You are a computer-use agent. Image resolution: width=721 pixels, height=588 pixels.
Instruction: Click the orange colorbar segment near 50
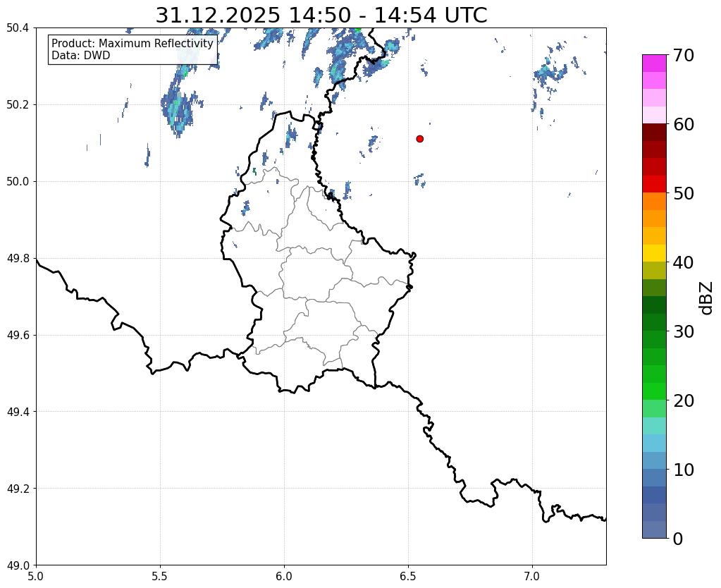click(x=654, y=202)
